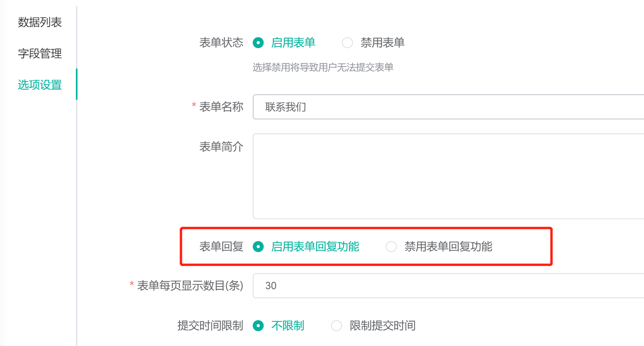Open the 数据列表 sidebar tab
The height and width of the screenshot is (346, 644).
click(40, 22)
